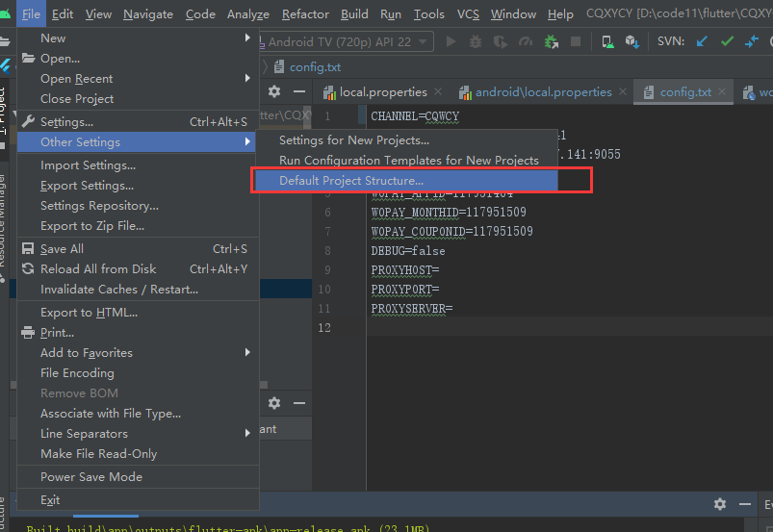Viewport: 773px width, 532px height.
Task: Hide bottom tool window minus icon
Action: click(x=745, y=504)
